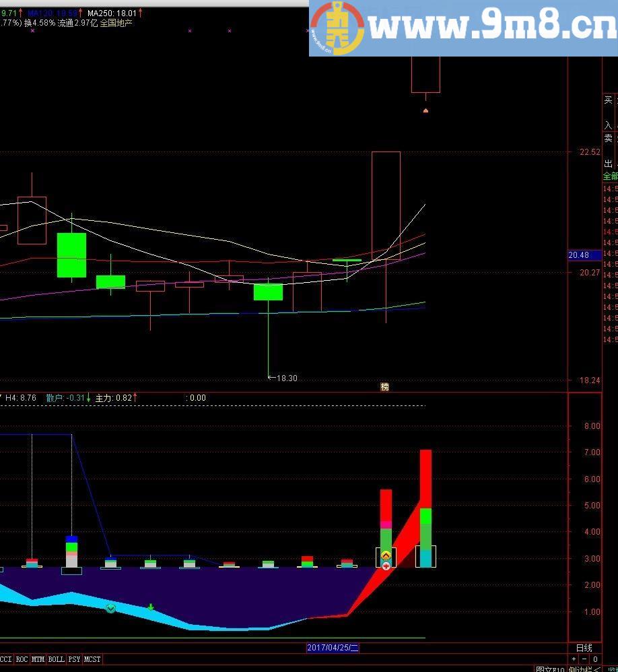The image size is (618, 672).
Task: Click the 日线 period button
Action: tap(584, 648)
